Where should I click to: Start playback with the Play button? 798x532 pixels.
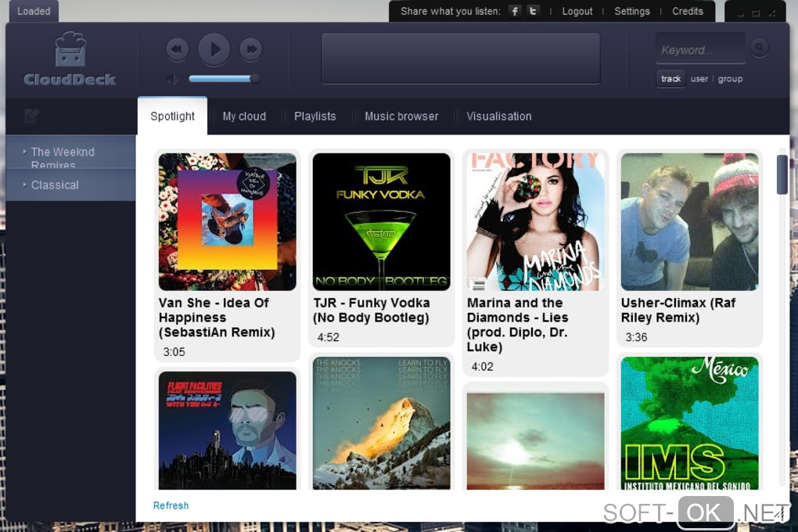point(214,49)
